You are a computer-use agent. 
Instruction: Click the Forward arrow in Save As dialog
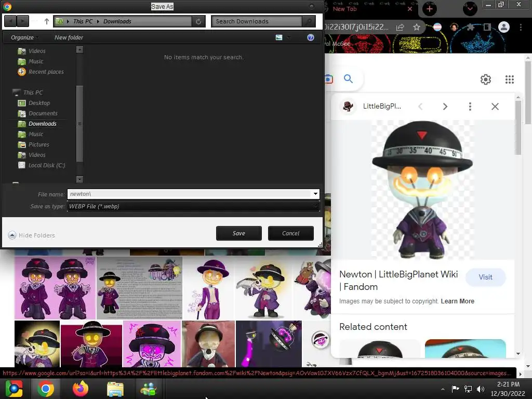pyautogui.click(x=23, y=21)
